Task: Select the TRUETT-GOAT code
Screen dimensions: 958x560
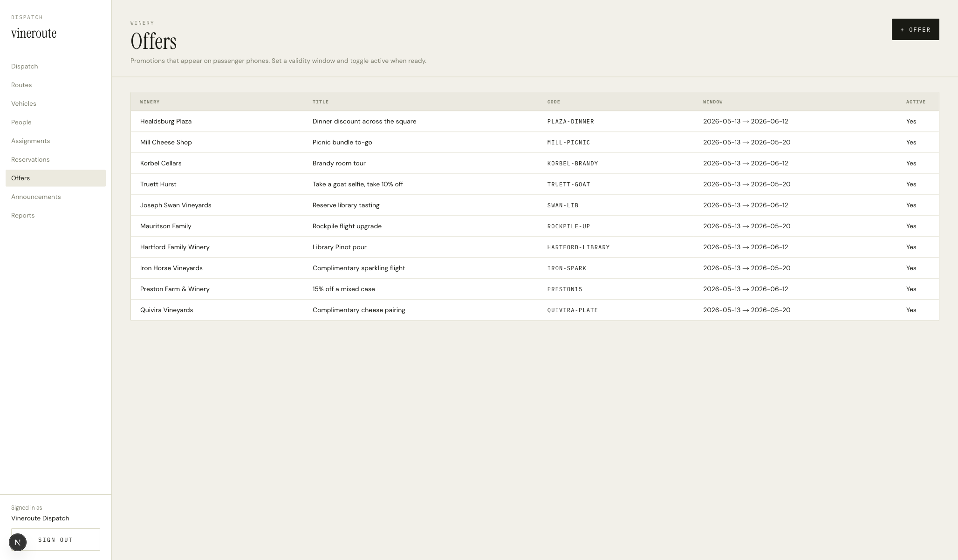Action: click(x=569, y=184)
